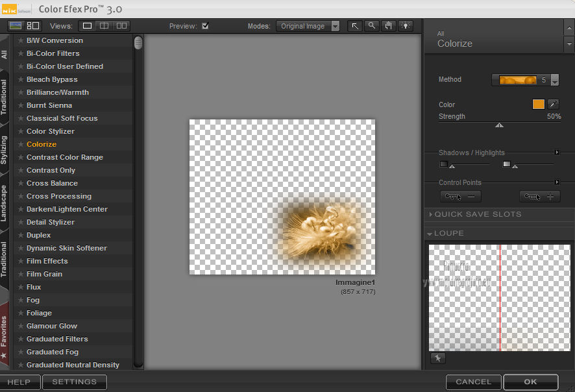Open the upper Traditional tab
The width and height of the screenshot is (575, 392).
point(4,97)
